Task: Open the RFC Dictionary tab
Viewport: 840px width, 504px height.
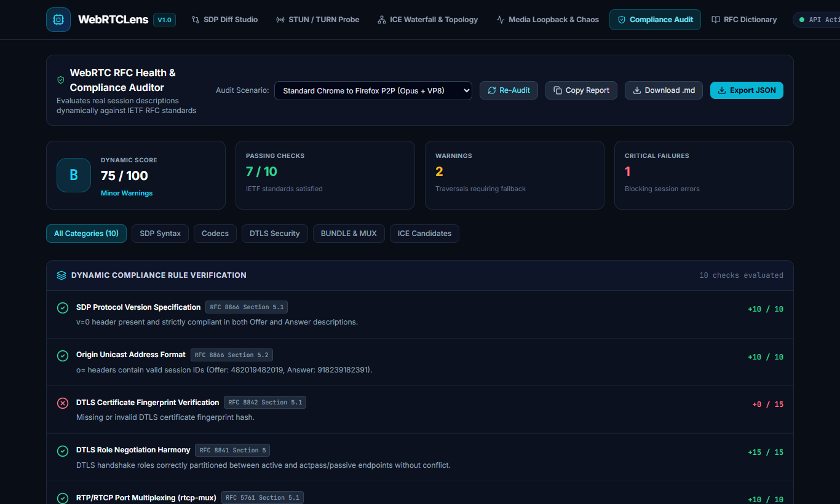Action: point(744,20)
